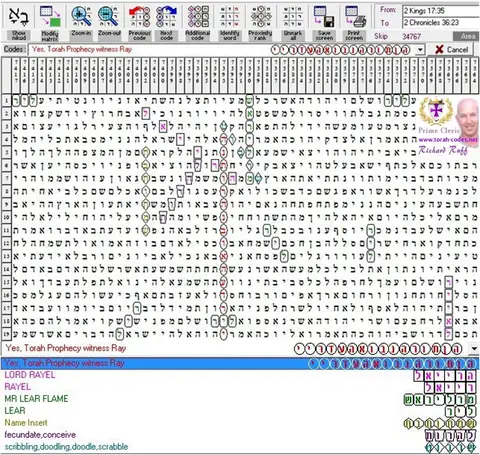Open the Codes dropdown arrow

pyautogui.click(x=420, y=50)
